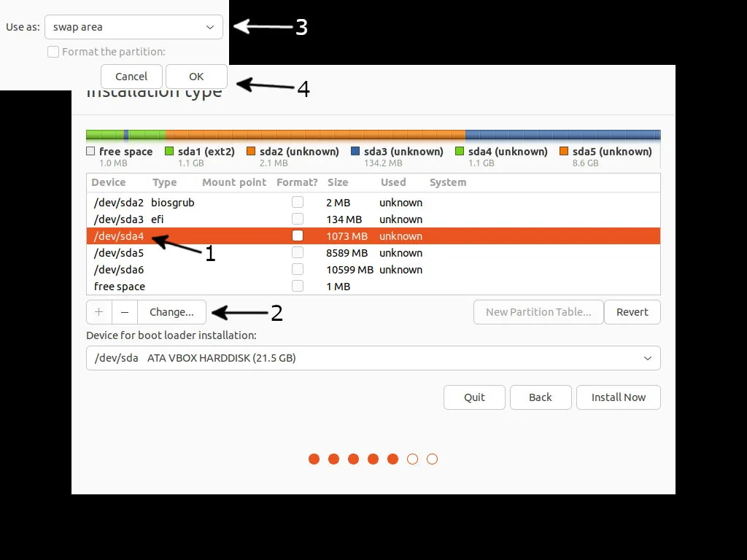Click New Partition Table
This screenshot has width=747, height=560.
(x=538, y=311)
